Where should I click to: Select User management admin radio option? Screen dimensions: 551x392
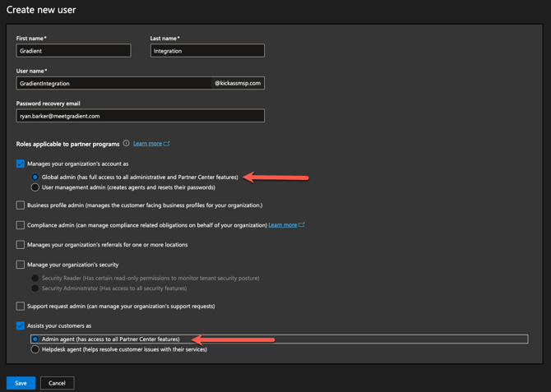click(x=35, y=187)
